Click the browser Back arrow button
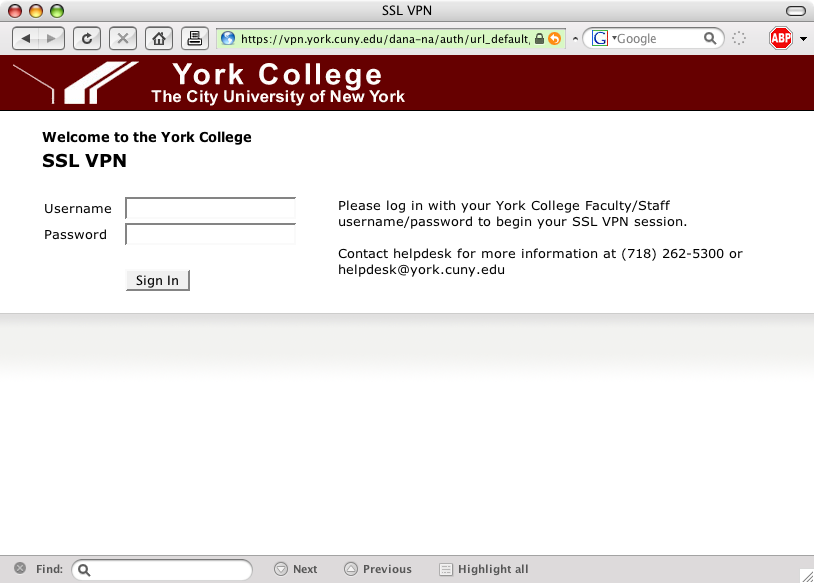The width and height of the screenshot is (814, 583). pos(25,38)
